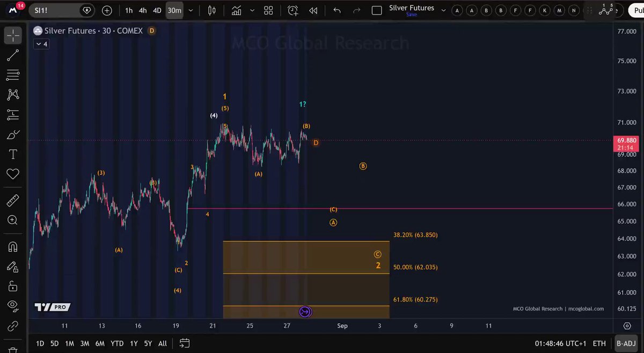Image resolution: width=644 pixels, height=353 pixels.
Task: Open the chart patterns tool group
Action: pos(13,94)
